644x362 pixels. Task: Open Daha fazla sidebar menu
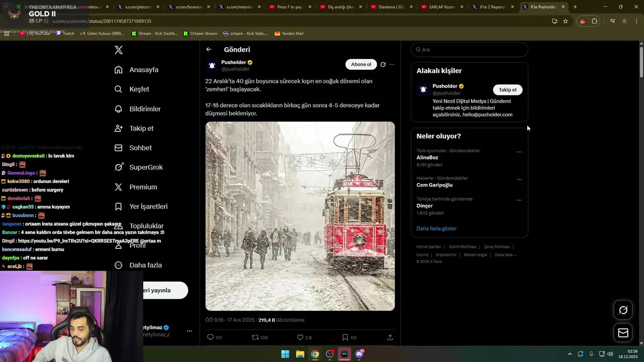pyautogui.click(x=138, y=265)
